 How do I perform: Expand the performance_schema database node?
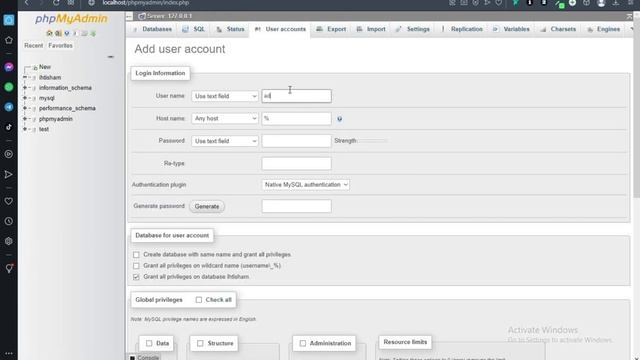tap(25, 108)
